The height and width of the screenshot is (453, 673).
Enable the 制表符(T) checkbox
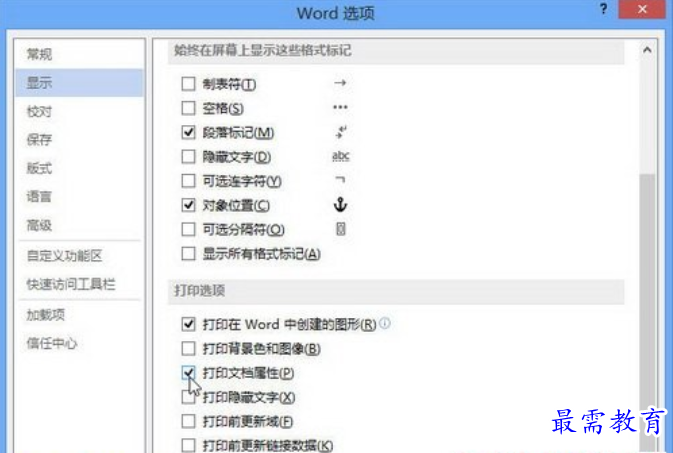click(188, 84)
